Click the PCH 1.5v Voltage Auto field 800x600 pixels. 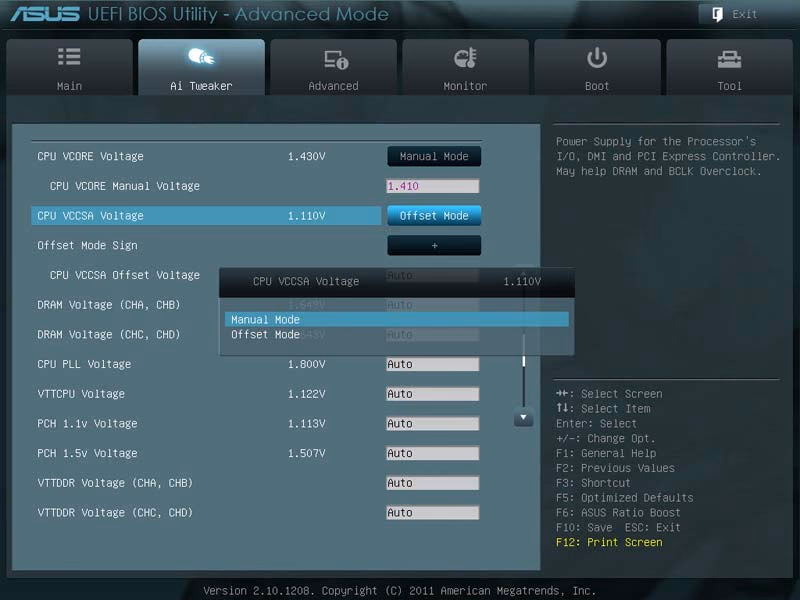coord(433,453)
